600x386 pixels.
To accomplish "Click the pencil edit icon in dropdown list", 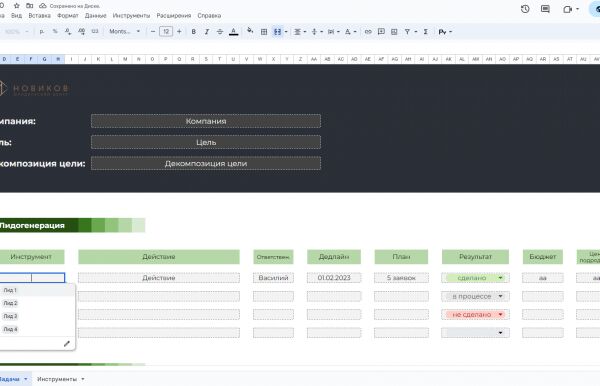I will click(67, 344).
